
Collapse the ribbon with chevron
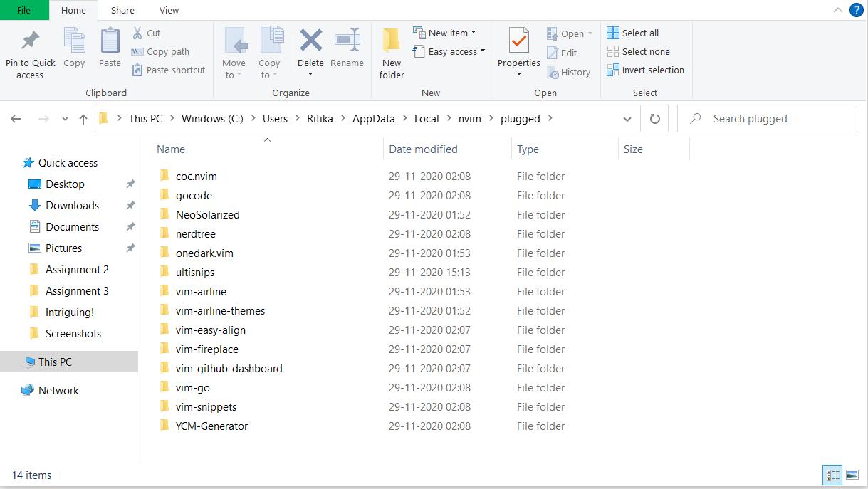pos(838,10)
